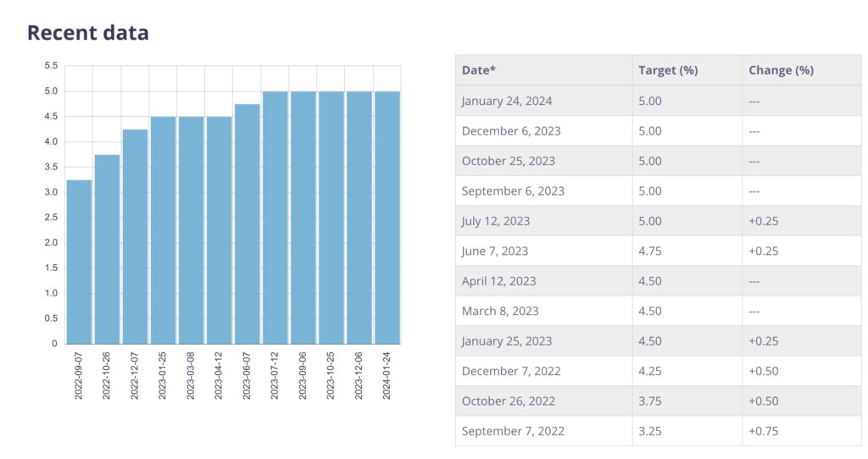Click the 2023-03-08 bar in chart

[191, 230]
